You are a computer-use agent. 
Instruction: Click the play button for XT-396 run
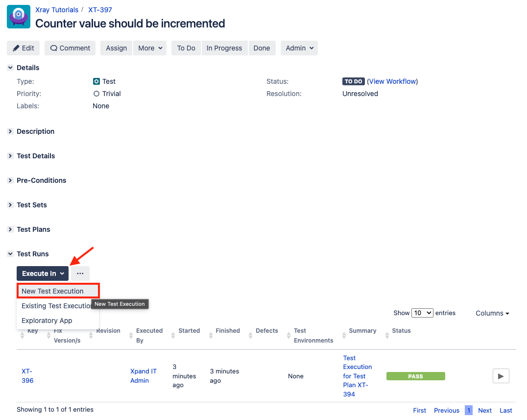(x=501, y=376)
